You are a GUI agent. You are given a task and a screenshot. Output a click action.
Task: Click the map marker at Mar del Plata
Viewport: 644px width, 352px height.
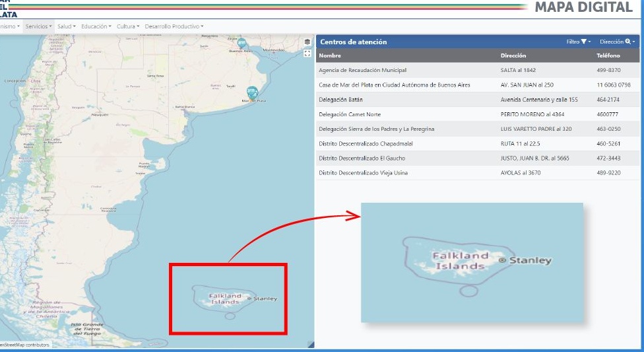coord(251,92)
